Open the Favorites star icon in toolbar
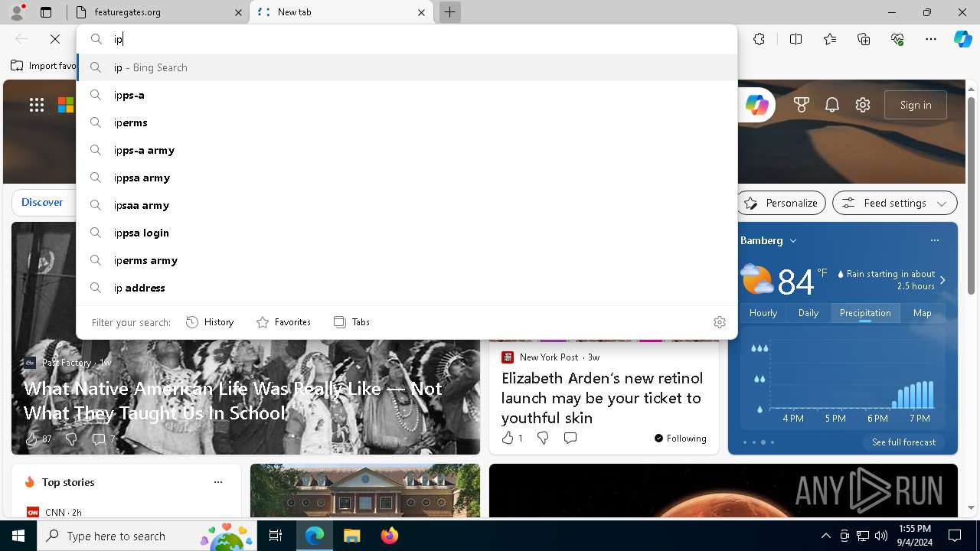The height and width of the screenshot is (551, 980). 830,39
